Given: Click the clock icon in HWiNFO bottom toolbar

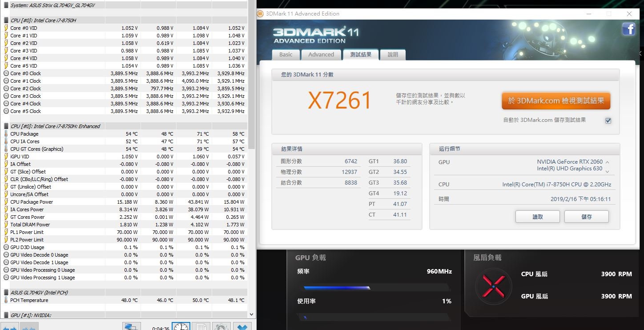Looking at the screenshot, I should coord(181,326).
